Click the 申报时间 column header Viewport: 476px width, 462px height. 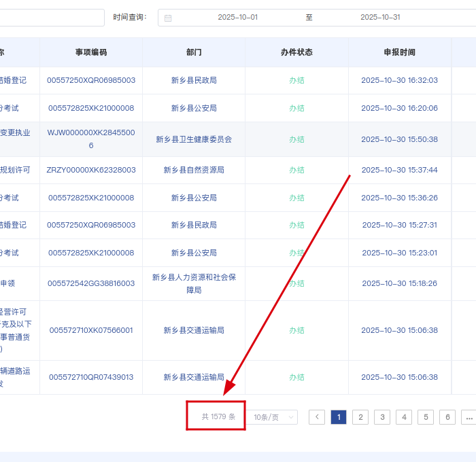tap(399, 52)
